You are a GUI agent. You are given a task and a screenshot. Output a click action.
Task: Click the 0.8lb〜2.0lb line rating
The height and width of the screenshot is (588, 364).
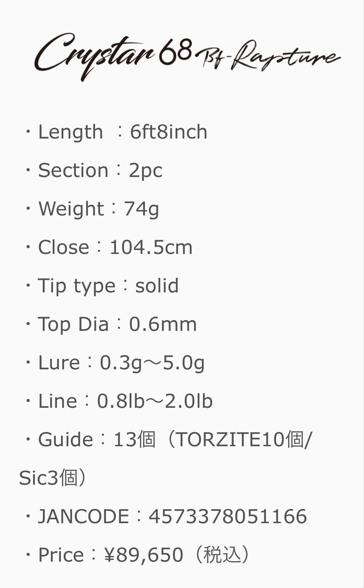[155, 401]
